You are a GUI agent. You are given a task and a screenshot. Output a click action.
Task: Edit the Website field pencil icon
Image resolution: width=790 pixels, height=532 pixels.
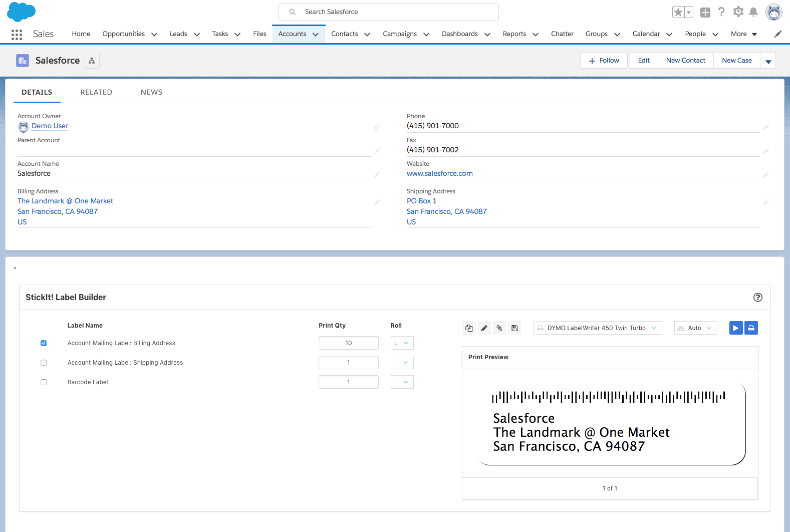(x=766, y=175)
